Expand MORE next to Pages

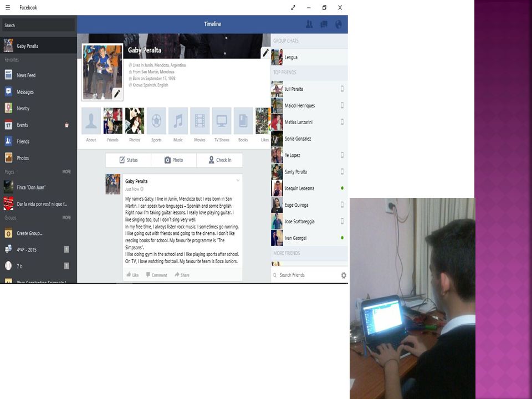[x=66, y=172]
